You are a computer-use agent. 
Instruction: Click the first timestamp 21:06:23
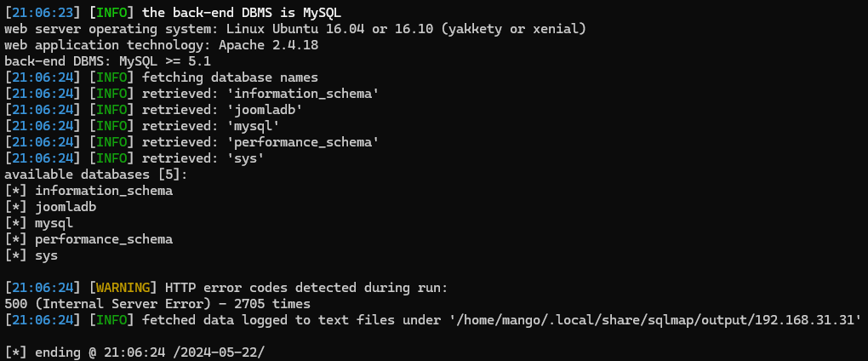point(42,12)
